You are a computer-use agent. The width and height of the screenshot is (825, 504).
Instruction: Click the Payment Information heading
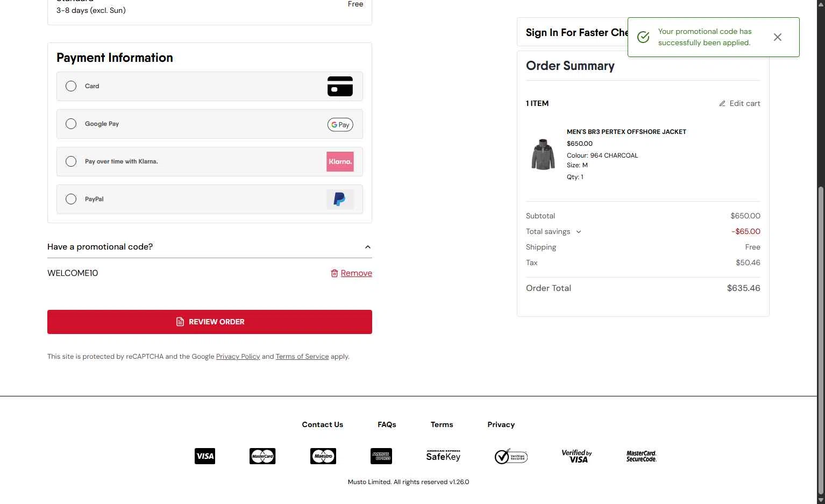115,58
